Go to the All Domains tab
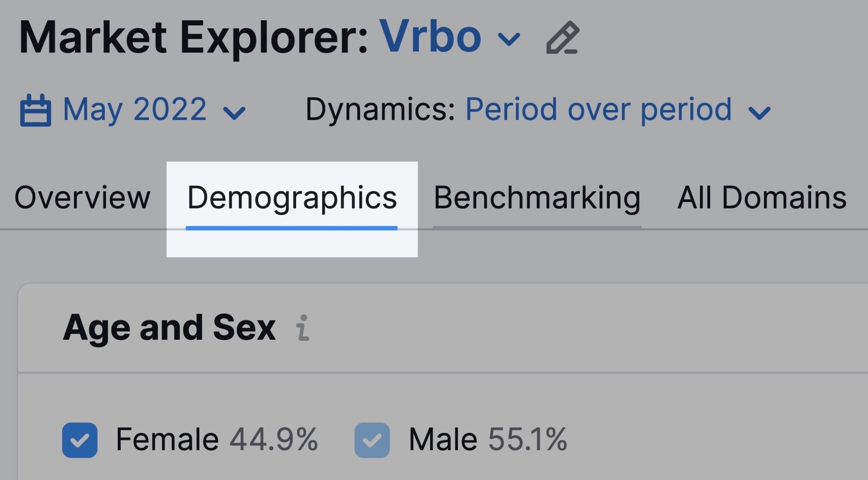868x480 pixels. pyautogui.click(x=762, y=197)
